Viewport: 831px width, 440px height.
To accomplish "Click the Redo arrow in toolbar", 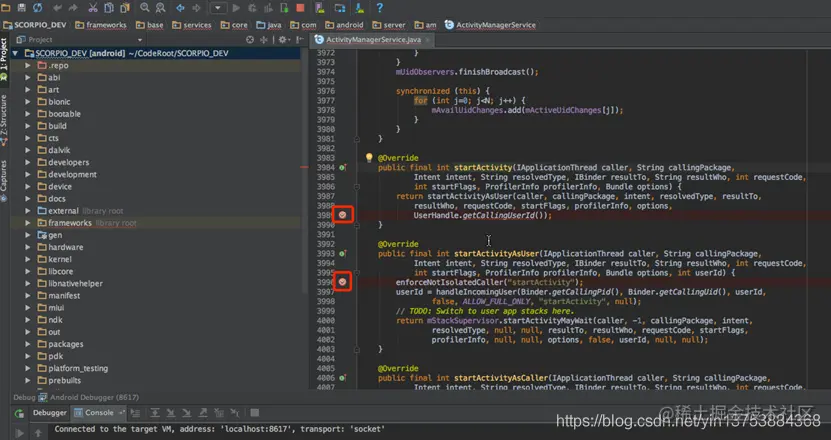I will (x=73, y=7).
